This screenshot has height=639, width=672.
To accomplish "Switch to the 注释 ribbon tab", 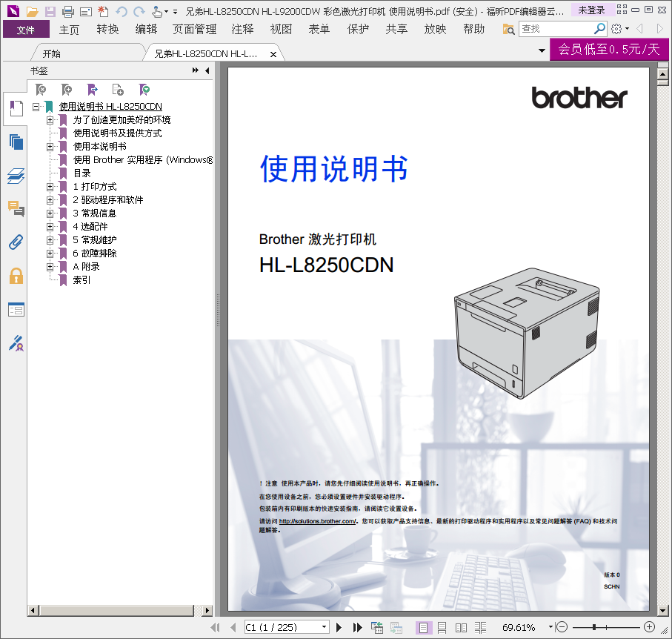I will (242, 30).
